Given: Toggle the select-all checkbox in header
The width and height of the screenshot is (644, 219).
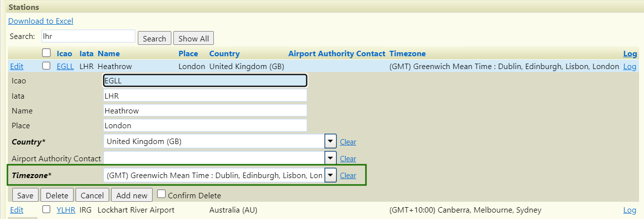Looking at the screenshot, I should [x=46, y=53].
